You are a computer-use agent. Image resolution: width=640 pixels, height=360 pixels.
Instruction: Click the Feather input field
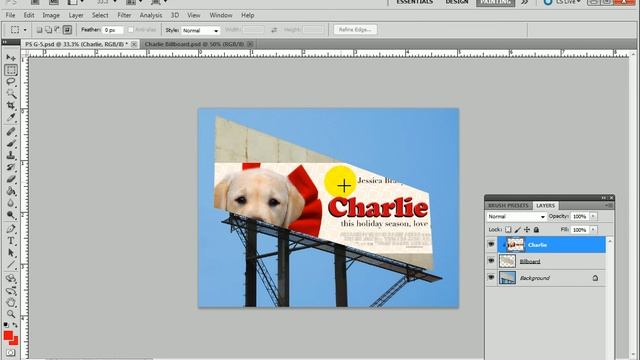113,30
